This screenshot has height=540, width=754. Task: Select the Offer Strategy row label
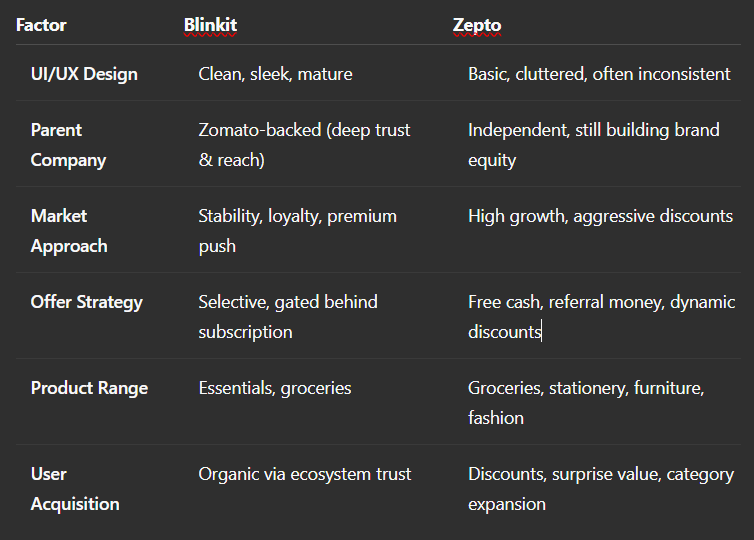[x=86, y=302]
